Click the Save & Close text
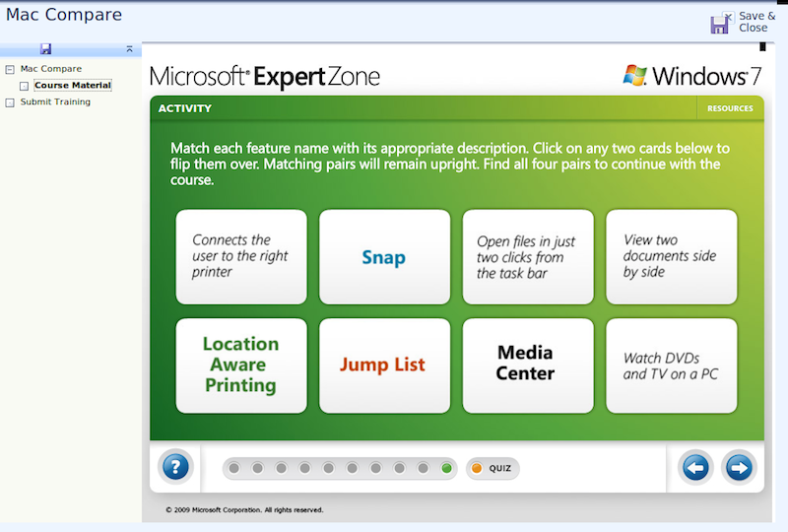This screenshot has width=788, height=532. [756, 22]
